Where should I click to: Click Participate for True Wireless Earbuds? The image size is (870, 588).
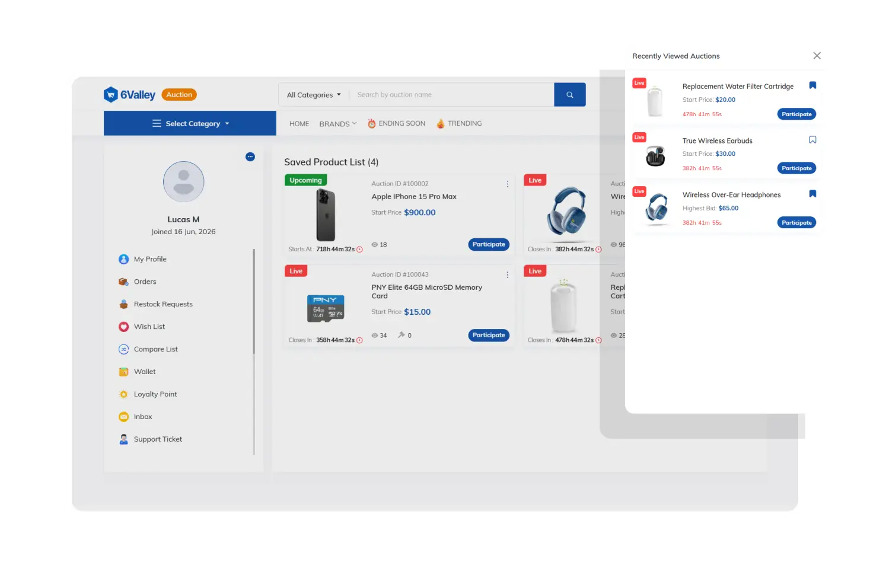[x=796, y=168]
